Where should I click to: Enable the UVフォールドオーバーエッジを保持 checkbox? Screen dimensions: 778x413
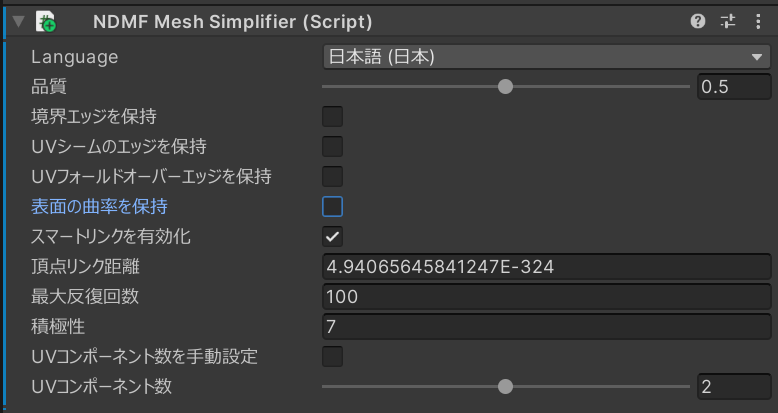pos(332,177)
